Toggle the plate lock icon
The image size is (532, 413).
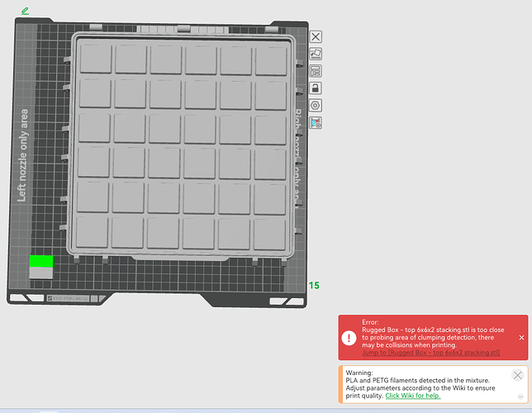point(316,88)
